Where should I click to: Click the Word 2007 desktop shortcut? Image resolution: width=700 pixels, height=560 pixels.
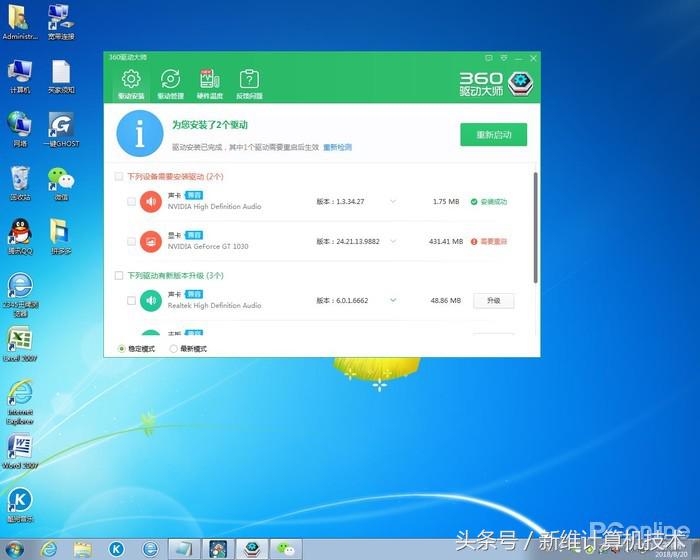click(x=20, y=451)
